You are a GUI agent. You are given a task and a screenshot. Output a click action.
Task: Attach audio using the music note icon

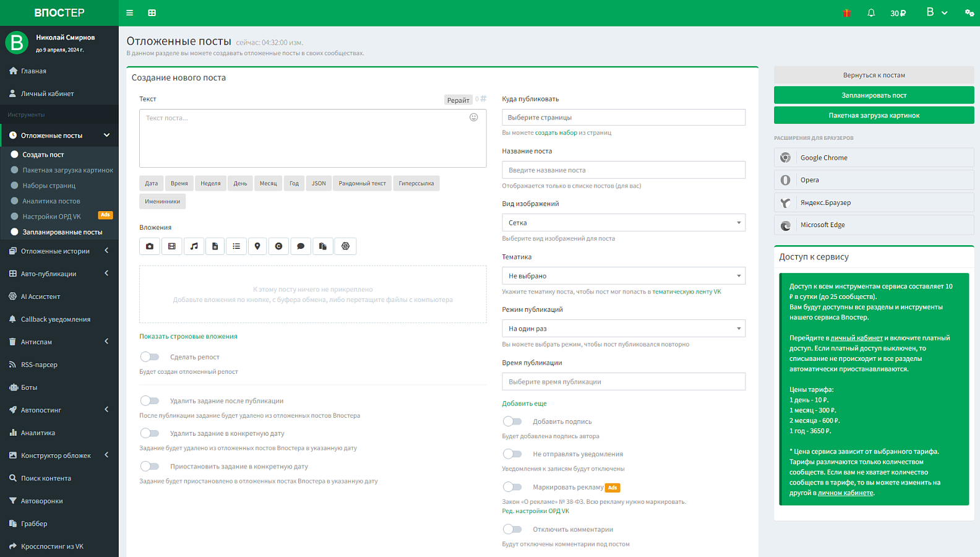(x=194, y=246)
